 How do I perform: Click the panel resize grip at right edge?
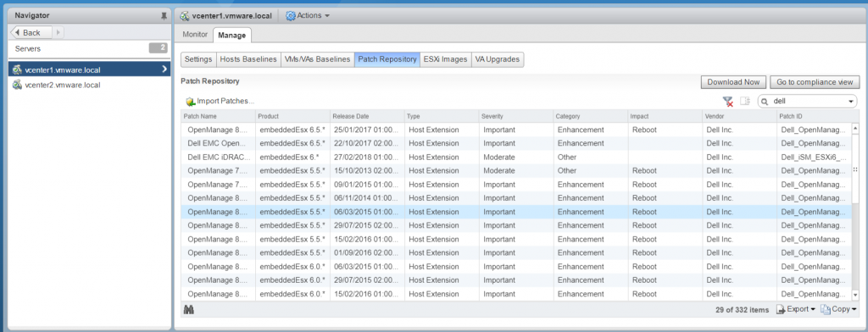[x=855, y=170]
